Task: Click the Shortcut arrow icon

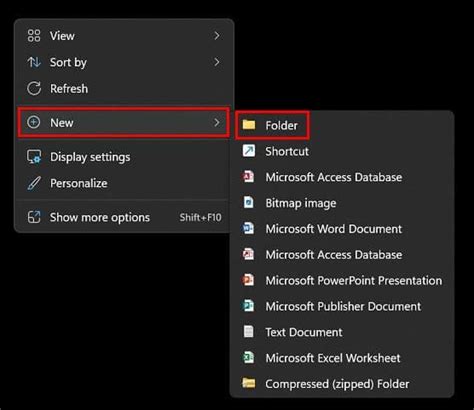Action: click(249, 151)
